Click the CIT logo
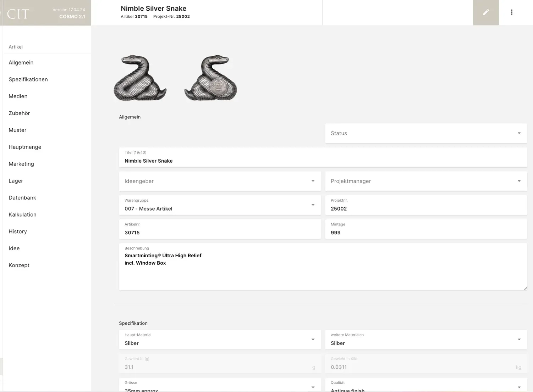The height and width of the screenshot is (392, 533). pos(18,14)
